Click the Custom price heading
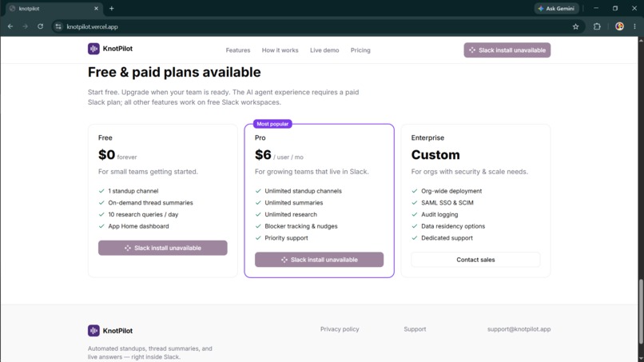Image resolution: width=644 pixels, height=362 pixels. tap(435, 155)
